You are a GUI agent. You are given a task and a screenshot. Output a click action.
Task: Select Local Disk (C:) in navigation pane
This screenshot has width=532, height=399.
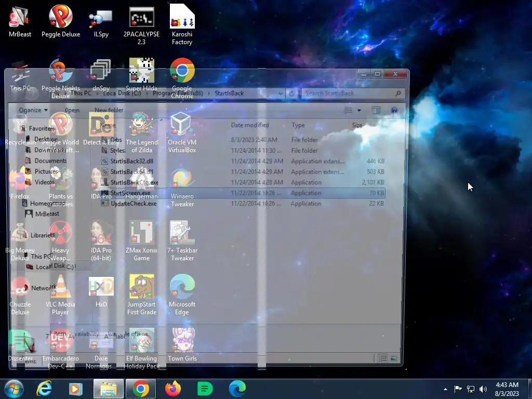click(x=51, y=267)
